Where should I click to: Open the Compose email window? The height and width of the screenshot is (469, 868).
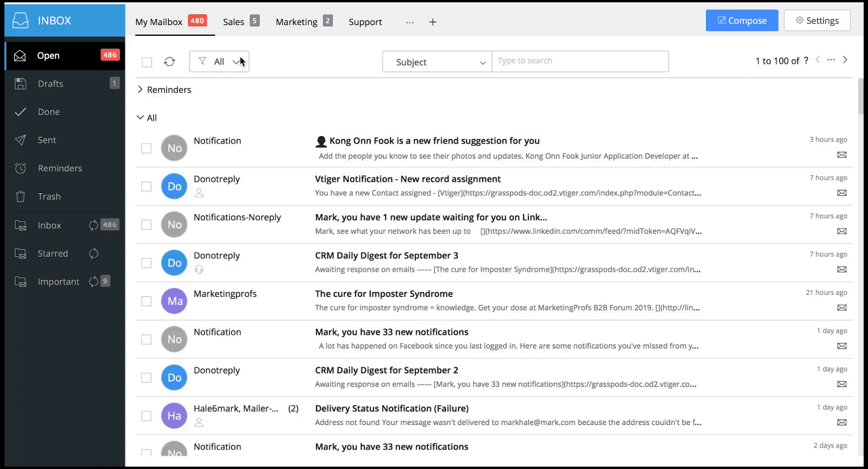coord(742,20)
